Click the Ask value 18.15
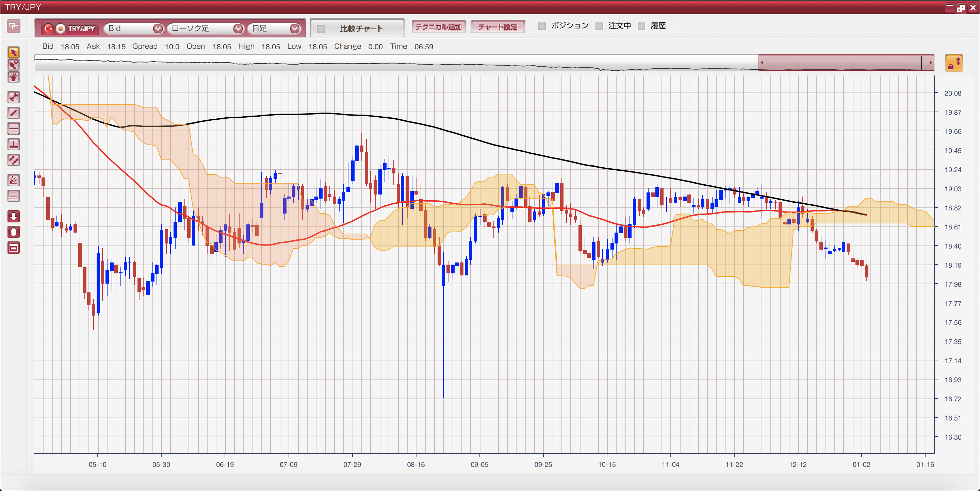 [x=116, y=47]
